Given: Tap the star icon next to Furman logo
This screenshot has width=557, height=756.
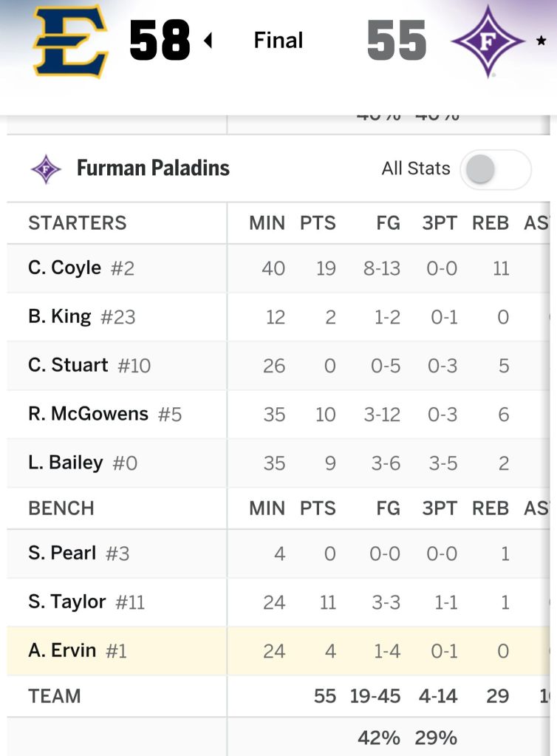Looking at the screenshot, I should coord(541,42).
